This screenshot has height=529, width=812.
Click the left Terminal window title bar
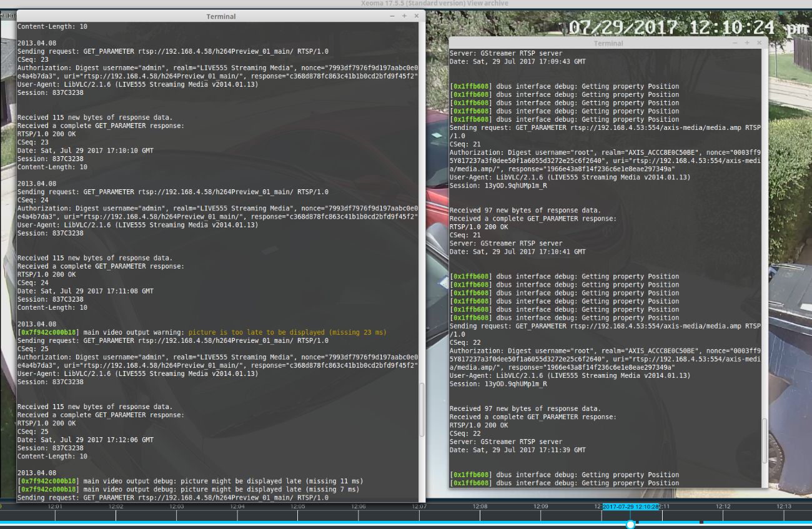pos(221,16)
